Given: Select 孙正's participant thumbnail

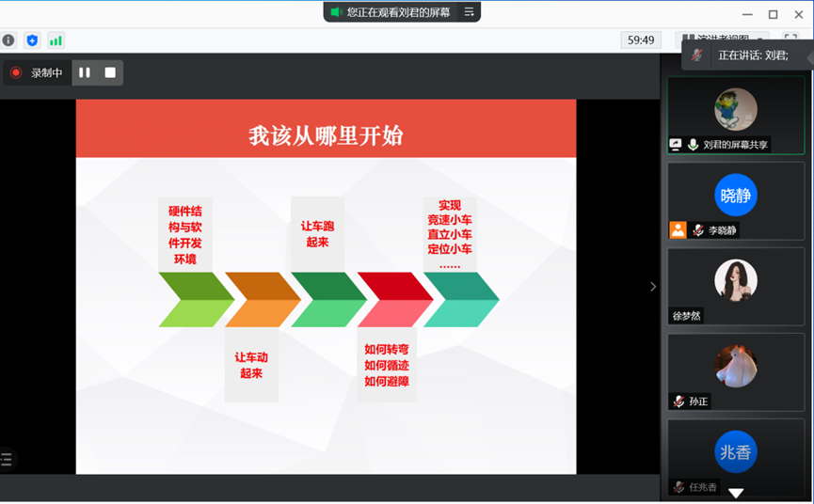Looking at the screenshot, I should click(x=736, y=369).
